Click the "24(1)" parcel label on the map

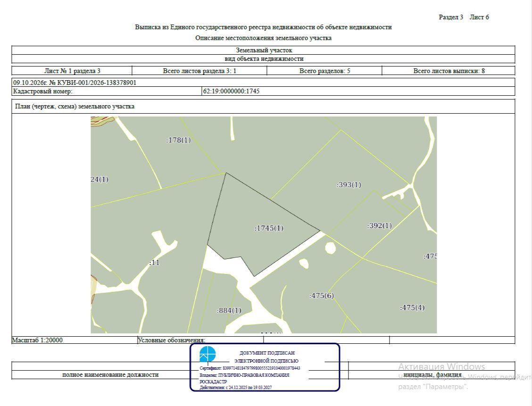[x=100, y=179]
